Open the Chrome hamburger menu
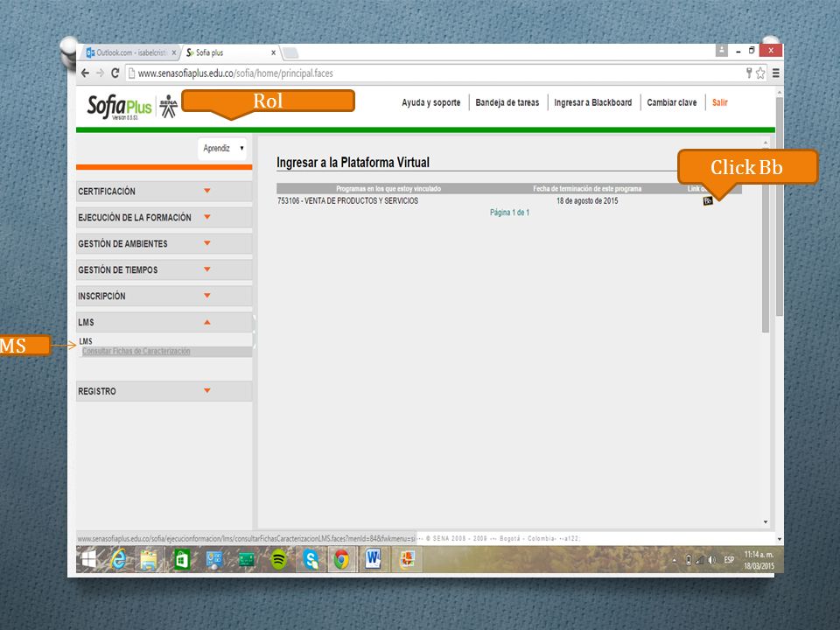840x630 pixels. (x=775, y=73)
